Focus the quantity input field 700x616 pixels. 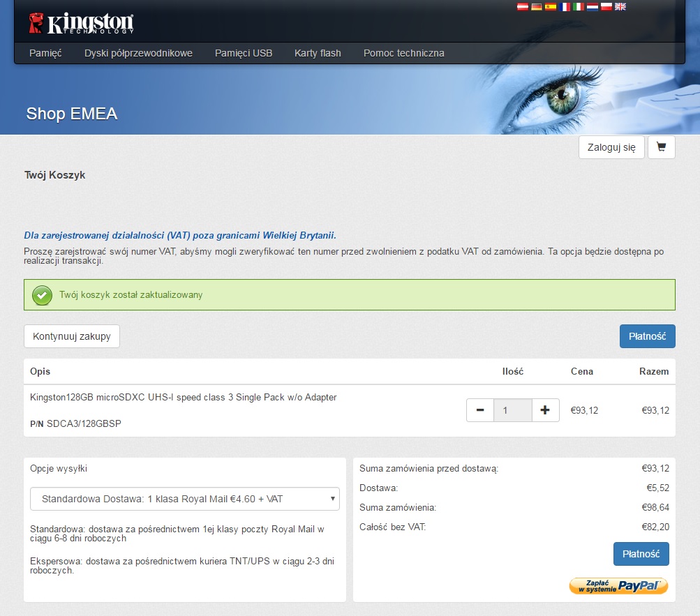pos(512,410)
